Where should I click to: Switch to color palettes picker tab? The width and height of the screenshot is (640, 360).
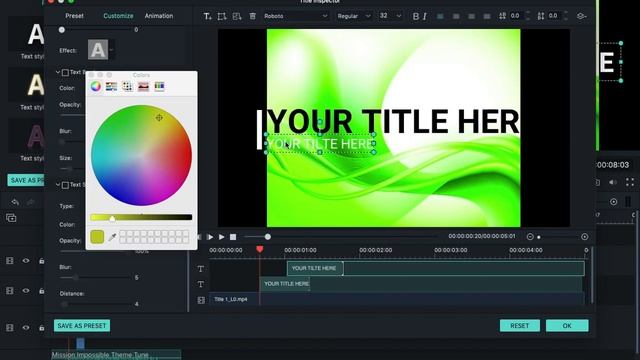pyautogui.click(x=127, y=86)
